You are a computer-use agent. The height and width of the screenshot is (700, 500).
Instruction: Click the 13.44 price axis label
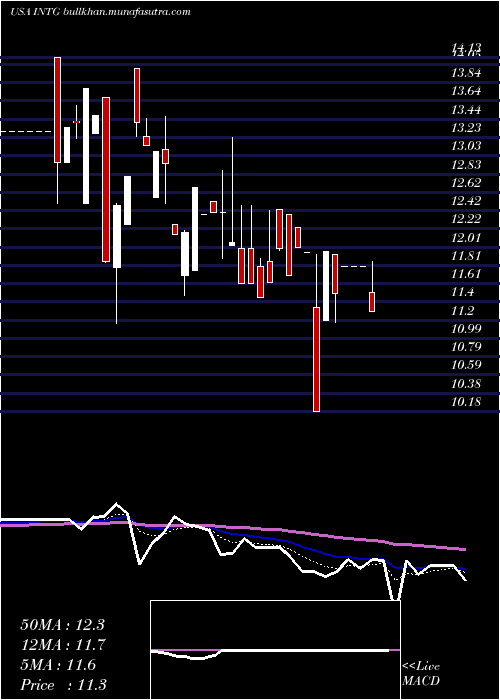pos(466,109)
